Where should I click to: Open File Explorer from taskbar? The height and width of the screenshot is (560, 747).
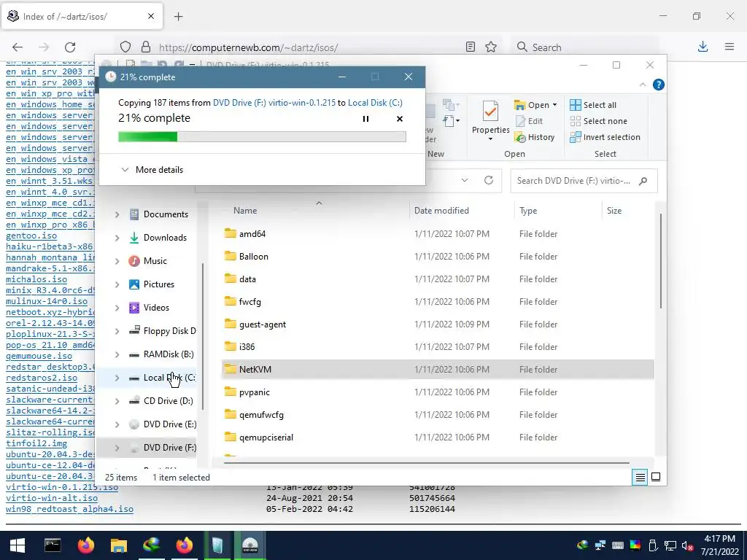click(119, 545)
